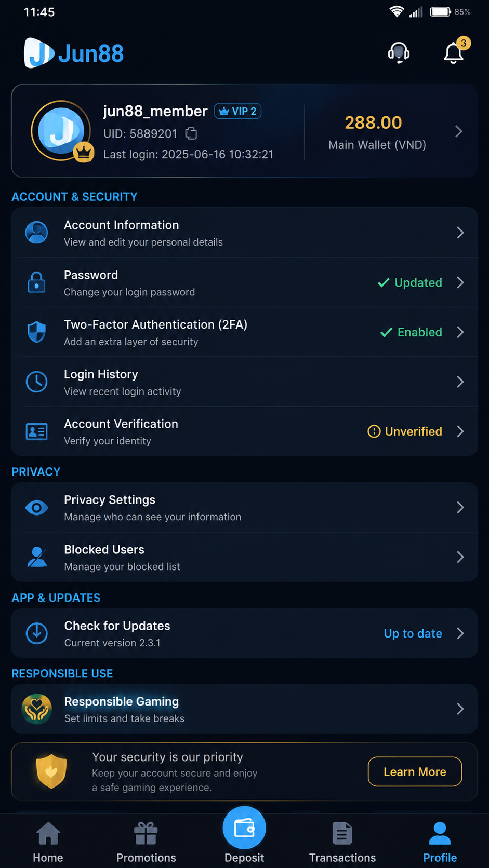The width and height of the screenshot is (489, 868).
Task: Tap the Jun88 logo
Action: click(x=74, y=53)
